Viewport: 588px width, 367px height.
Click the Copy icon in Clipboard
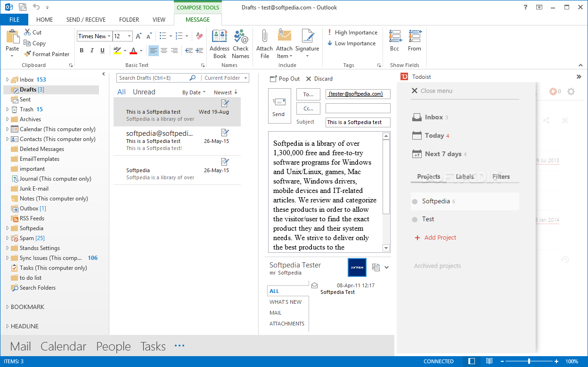[27, 43]
